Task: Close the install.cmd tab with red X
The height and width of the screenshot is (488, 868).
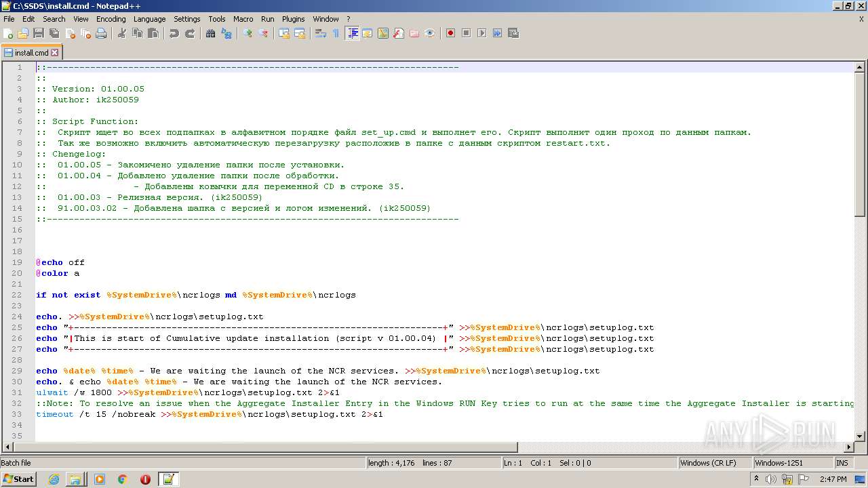Action: pos(55,52)
